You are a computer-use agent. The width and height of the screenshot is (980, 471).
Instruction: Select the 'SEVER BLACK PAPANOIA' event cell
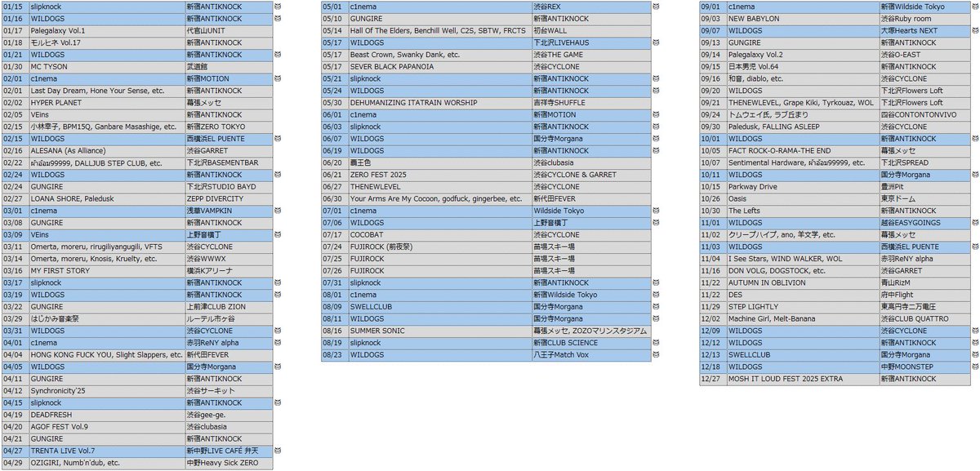tap(439, 66)
